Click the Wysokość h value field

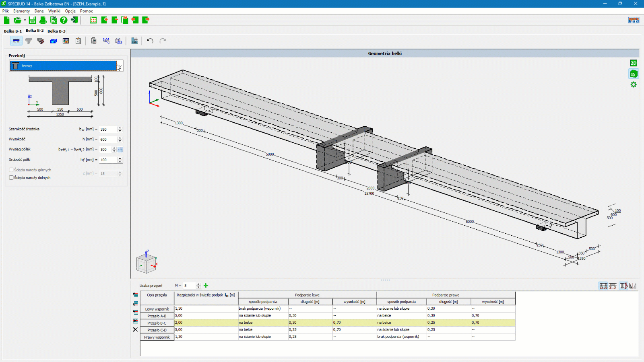click(x=108, y=140)
